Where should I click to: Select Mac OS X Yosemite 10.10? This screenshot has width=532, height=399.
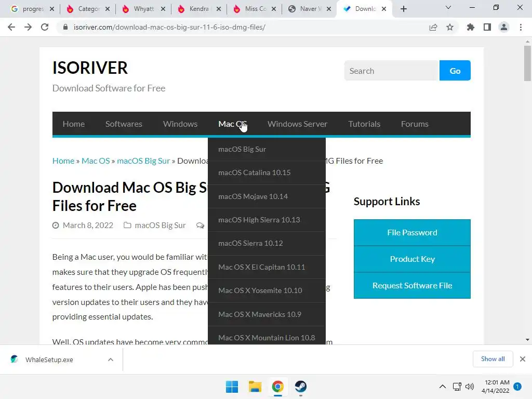[x=267, y=290]
